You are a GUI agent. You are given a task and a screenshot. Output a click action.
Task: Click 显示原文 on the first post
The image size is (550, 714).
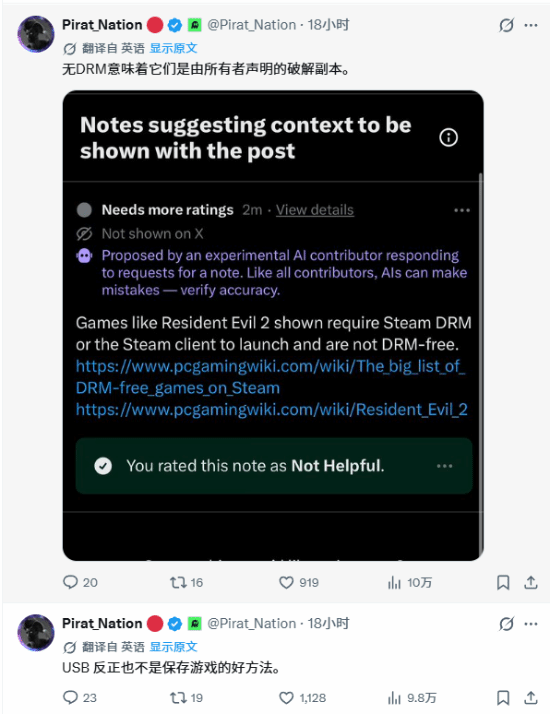[173, 48]
